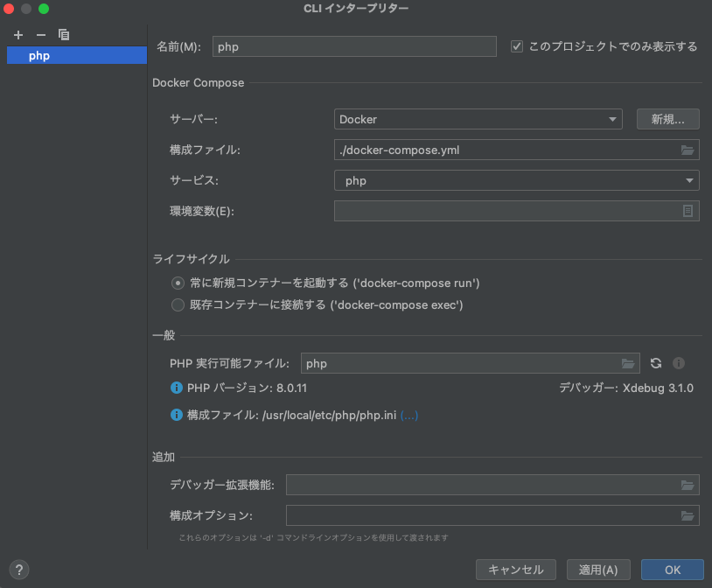The height and width of the screenshot is (588, 712).
Task: Select 既存コンテナーに接続する radio option
Action: pyautogui.click(x=178, y=304)
